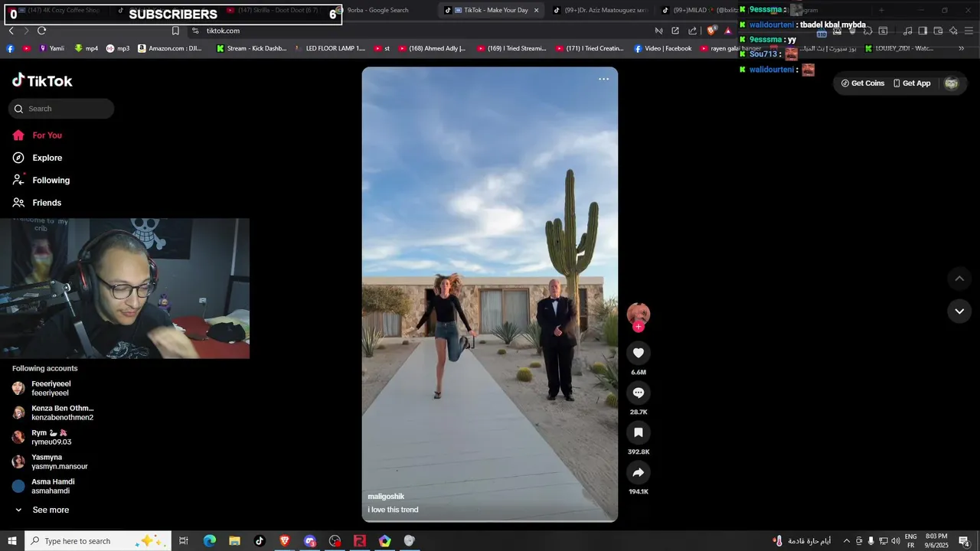Open maligoshik username on video
This screenshot has height=551, width=980.
[x=386, y=497]
